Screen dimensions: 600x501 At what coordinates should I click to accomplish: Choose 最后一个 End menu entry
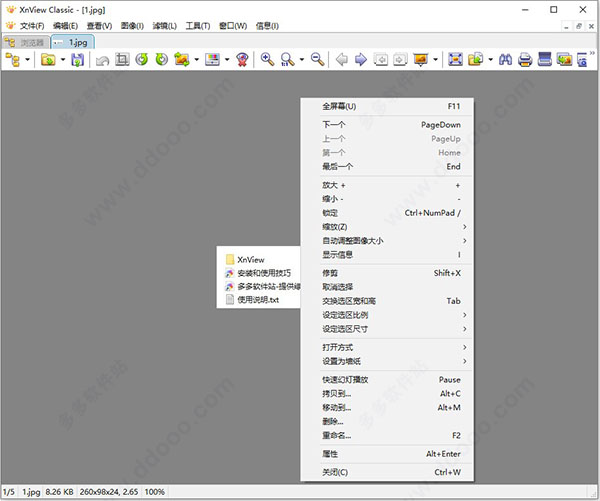click(387, 166)
